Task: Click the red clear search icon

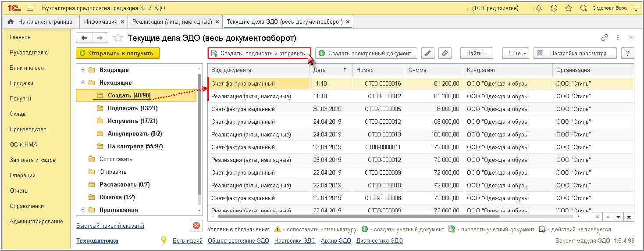Action: pyautogui.click(x=196, y=226)
